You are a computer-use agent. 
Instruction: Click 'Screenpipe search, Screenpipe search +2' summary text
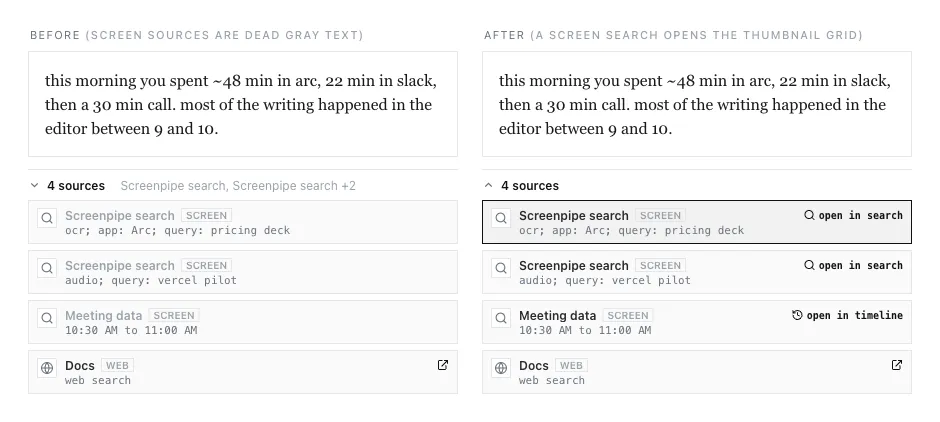point(238,186)
